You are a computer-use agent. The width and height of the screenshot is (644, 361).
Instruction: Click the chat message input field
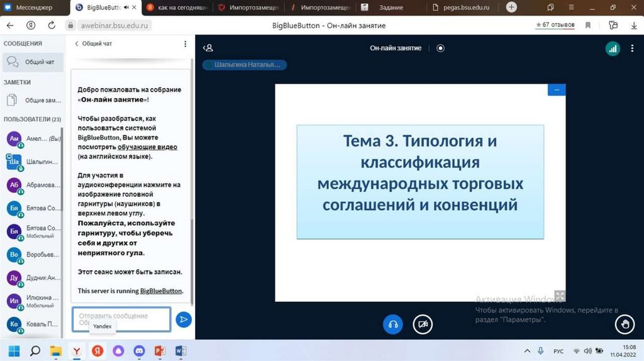coord(121,319)
